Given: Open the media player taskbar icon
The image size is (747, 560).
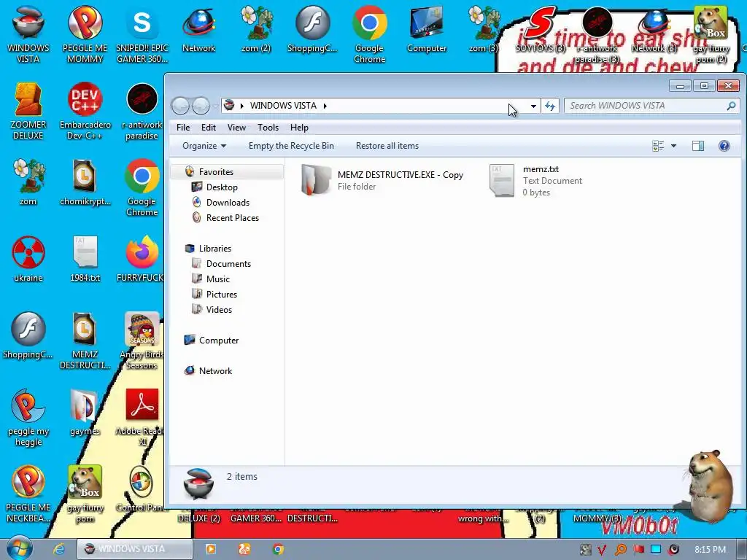Looking at the screenshot, I should point(211,549).
